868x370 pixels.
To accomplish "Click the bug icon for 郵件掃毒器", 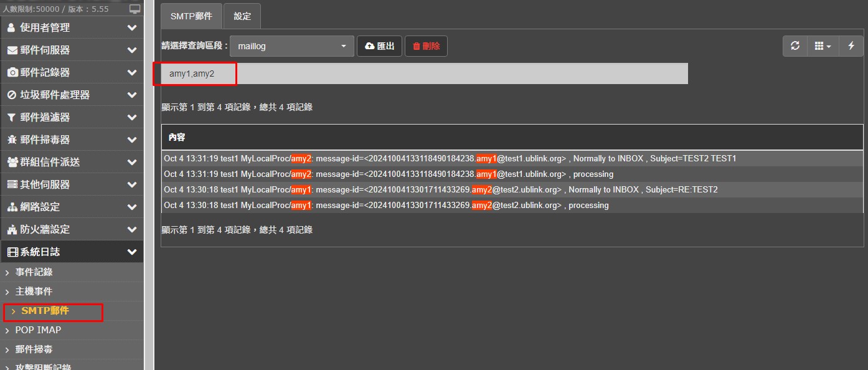I will (x=12, y=140).
